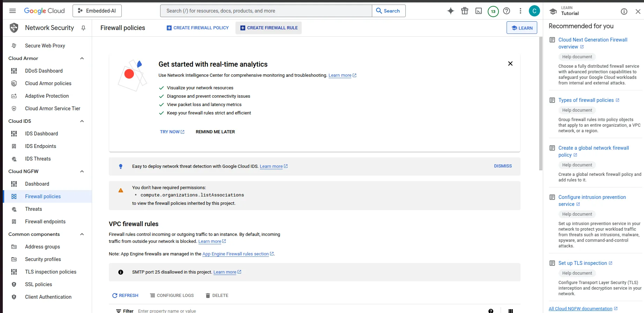Viewport: 644px width, 313px height.
Task: Click Create Firewall Rule button
Action: pyautogui.click(x=269, y=28)
